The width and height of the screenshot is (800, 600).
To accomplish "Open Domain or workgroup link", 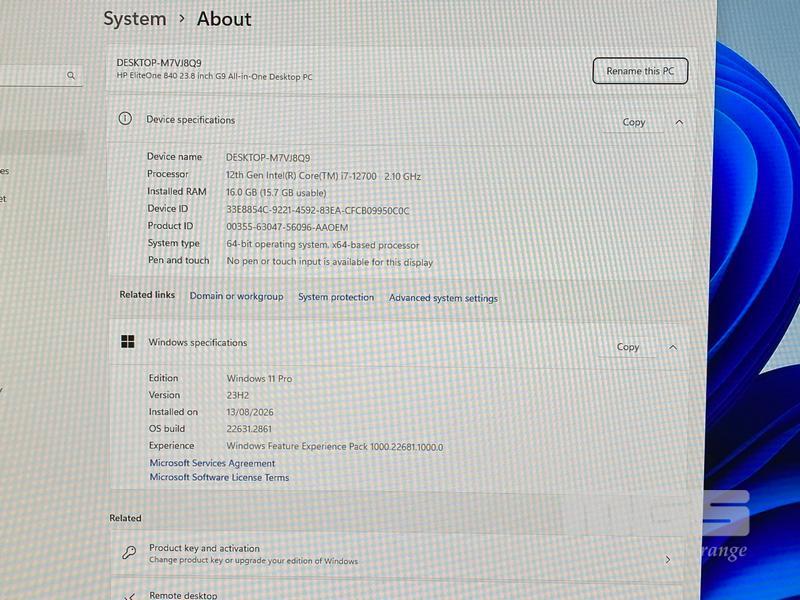I will [236, 296].
